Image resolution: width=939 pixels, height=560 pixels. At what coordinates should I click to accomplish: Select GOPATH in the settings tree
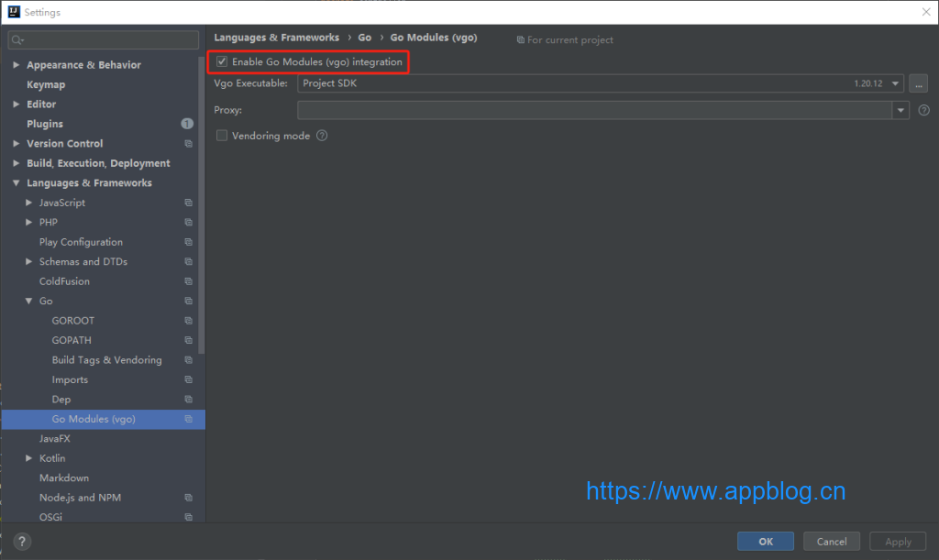[x=72, y=340]
